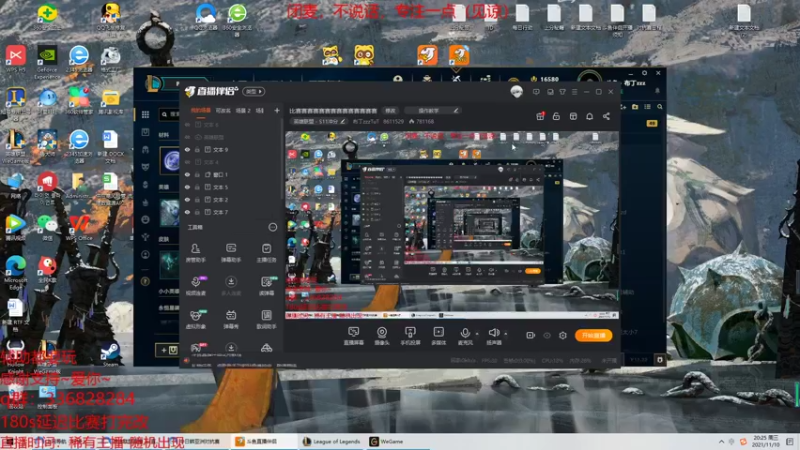Expand the speaker dropdown arrow
This screenshot has height=450, width=800.
coord(505,334)
